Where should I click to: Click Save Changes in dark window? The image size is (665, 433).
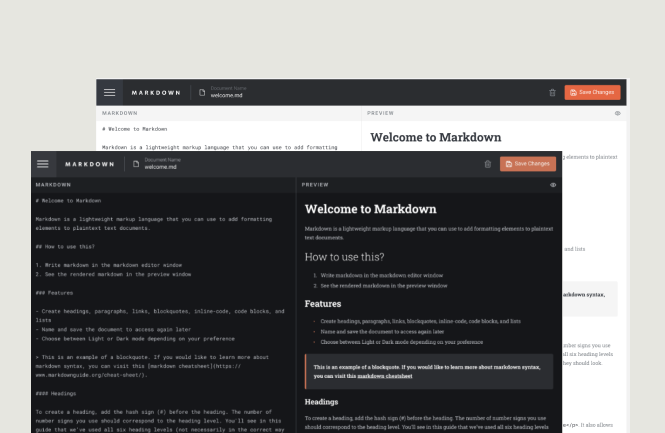(x=528, y=164)
